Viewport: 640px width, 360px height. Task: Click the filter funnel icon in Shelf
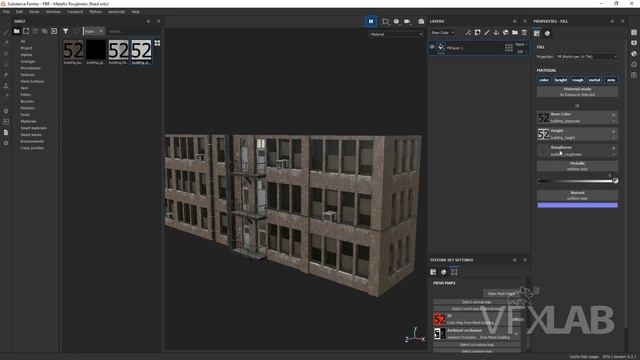click(65, 31)
